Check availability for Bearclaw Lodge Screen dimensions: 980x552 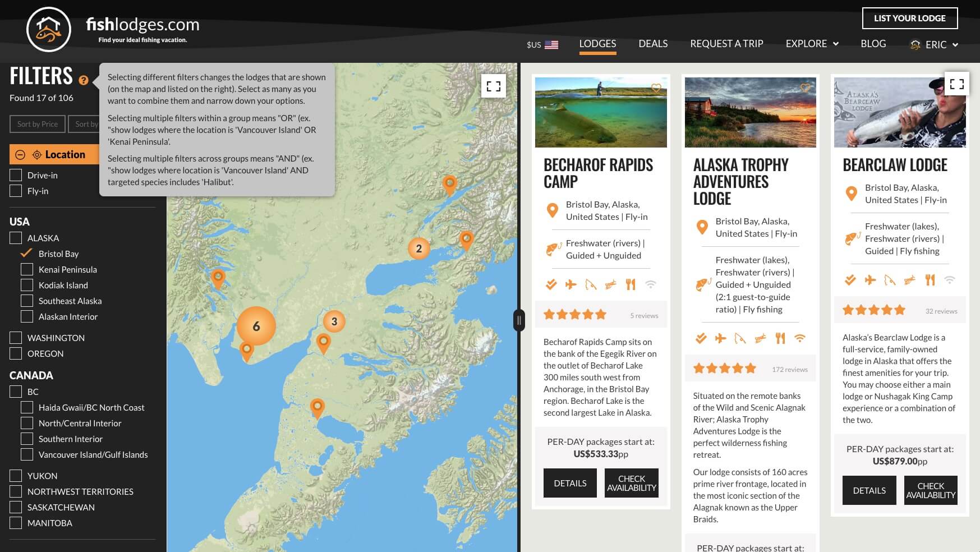[x=931, y=490]
